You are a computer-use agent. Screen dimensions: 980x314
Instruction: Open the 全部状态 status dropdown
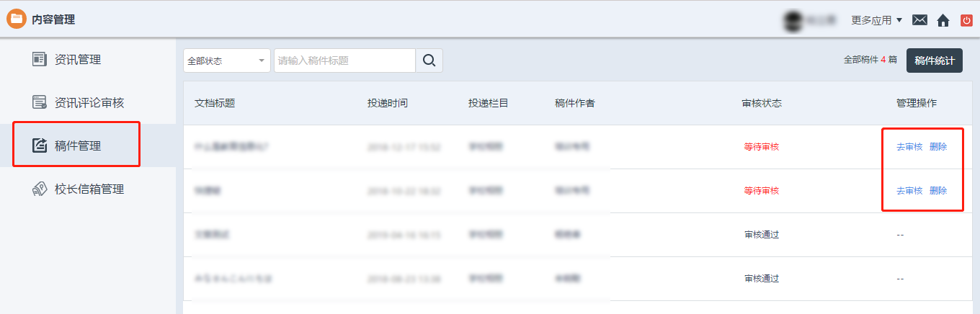click(226, 60)
